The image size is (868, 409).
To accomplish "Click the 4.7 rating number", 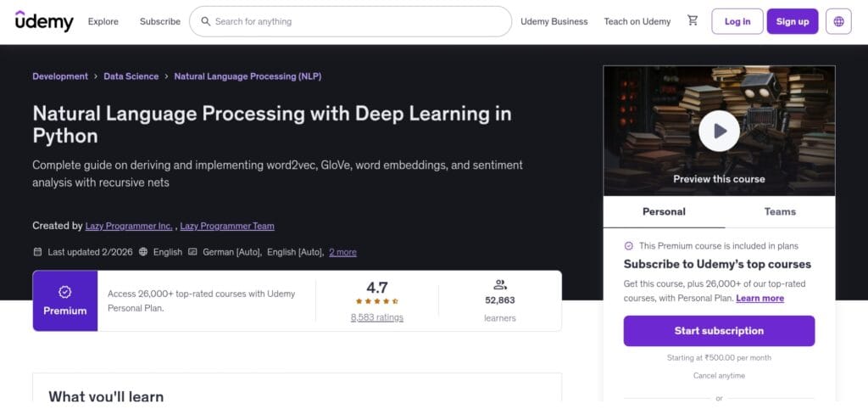I will (377, 287).
